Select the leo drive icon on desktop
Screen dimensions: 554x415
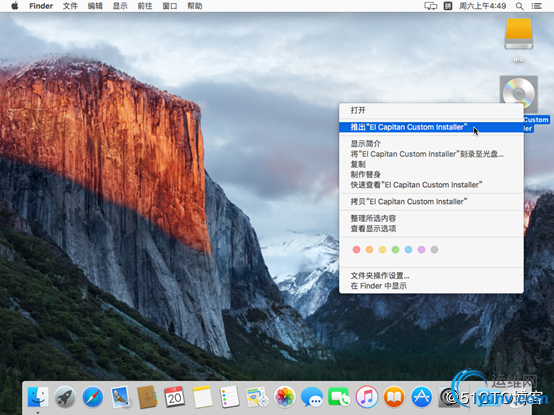coord(518,35)
